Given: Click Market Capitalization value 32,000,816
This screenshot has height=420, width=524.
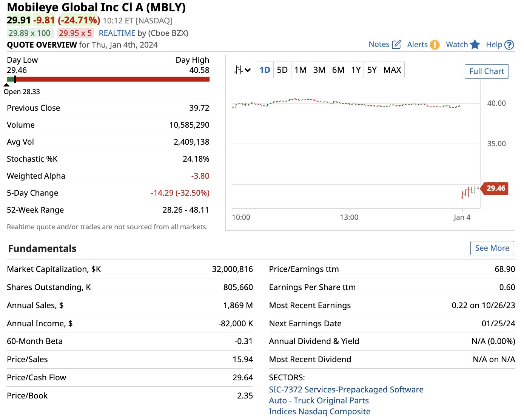Looking at the screenshot, I should (x=232, y=269).
